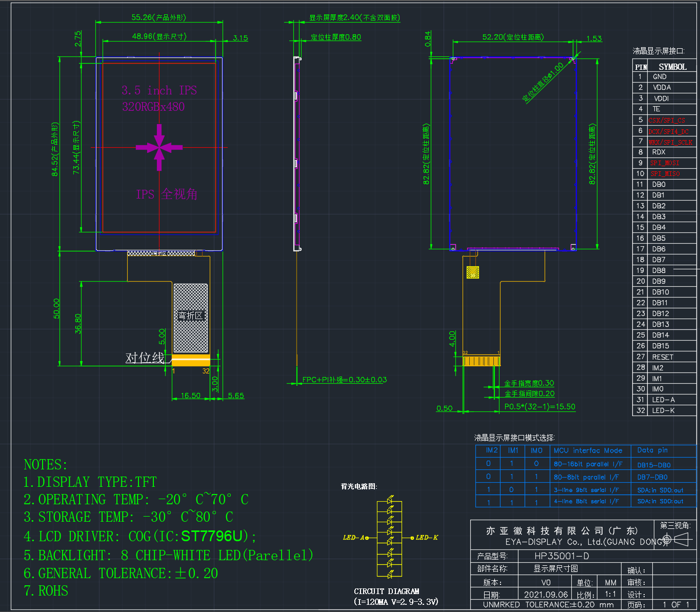Viewport: 700px width, 612px height.
Task: Click the "80-16bit parallel I/F" mode cell
Action: click(588, 464)
